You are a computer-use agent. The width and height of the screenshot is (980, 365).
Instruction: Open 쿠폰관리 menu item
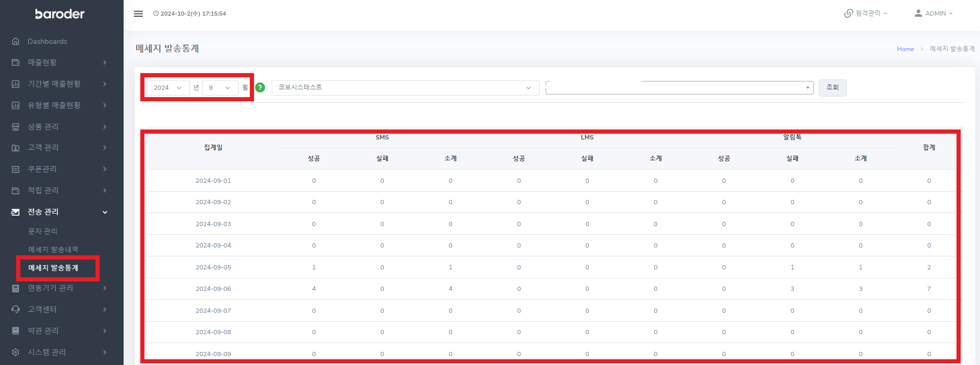coord(42,169)
